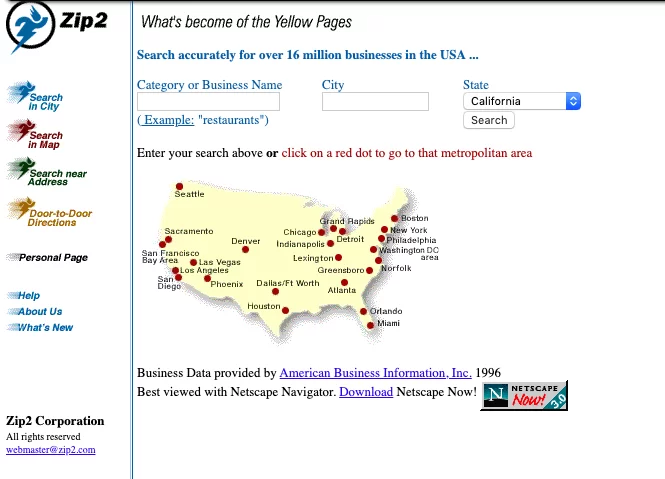665x479 pixels.
Task: Click the Indianapolis red dot
Action: tap(330, 244)
